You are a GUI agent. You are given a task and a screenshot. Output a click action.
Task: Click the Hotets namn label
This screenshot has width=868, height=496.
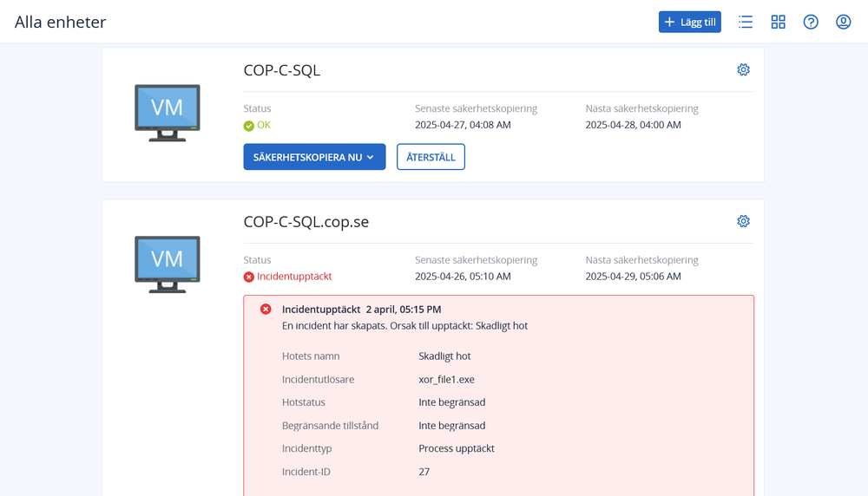311,356
